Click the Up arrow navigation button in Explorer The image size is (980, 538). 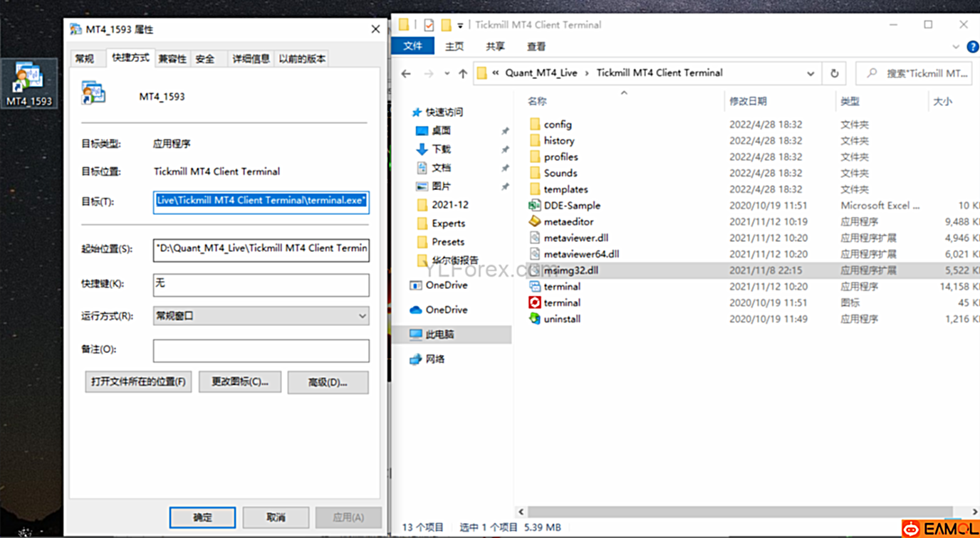click(x=463, y=73)
